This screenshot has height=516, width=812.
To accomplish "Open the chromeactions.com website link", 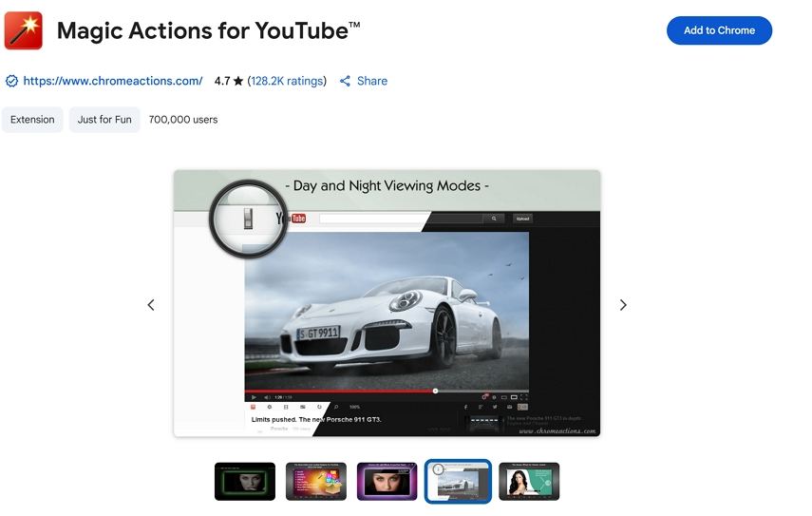I will coord(112,81).
